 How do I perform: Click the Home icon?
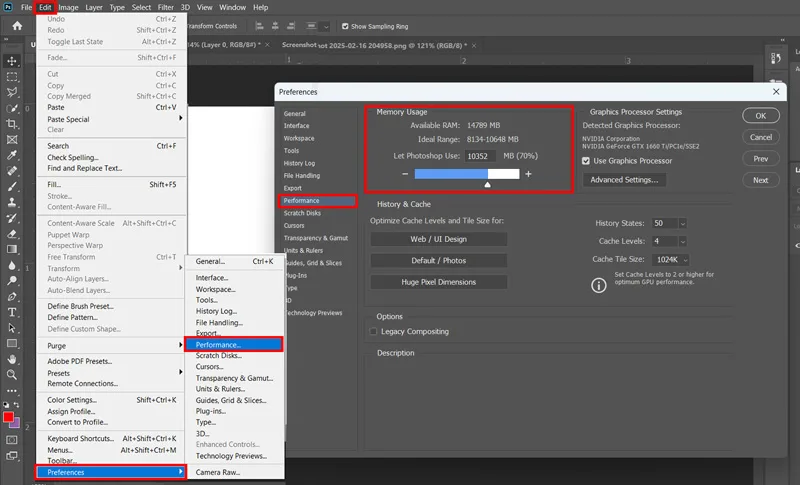click(17, 26)
